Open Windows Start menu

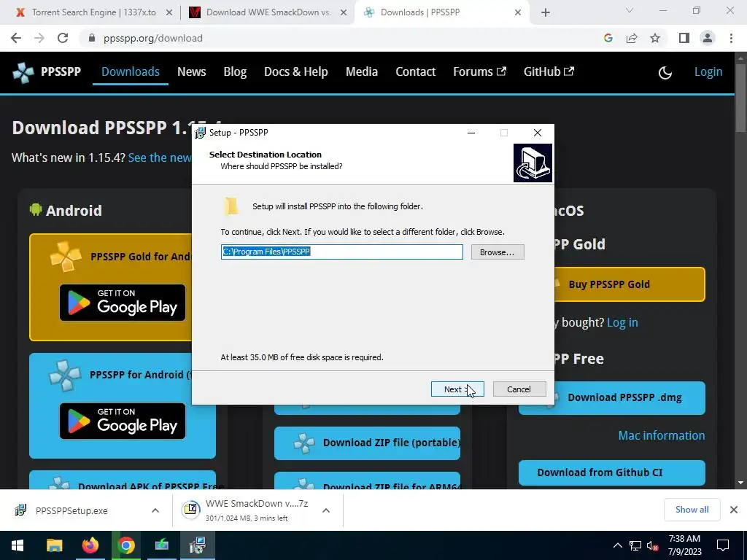pyautogui.click(x=18, y=545)
